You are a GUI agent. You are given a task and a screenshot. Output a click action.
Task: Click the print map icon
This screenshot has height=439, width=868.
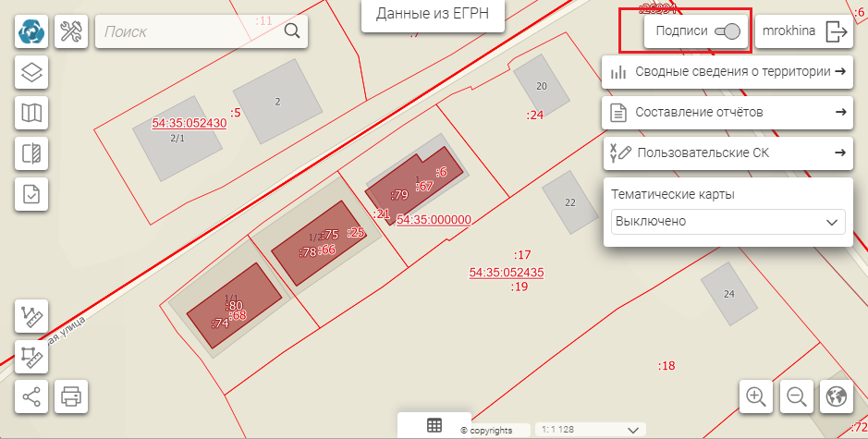(x=71, y=396)
